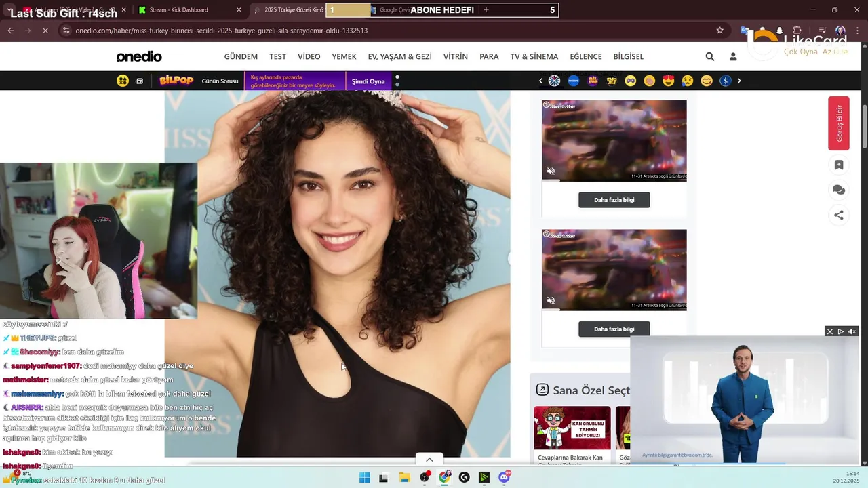The image size is (868, 488).
Task: Open the Windows Start menu
Action: pos(364,477)
